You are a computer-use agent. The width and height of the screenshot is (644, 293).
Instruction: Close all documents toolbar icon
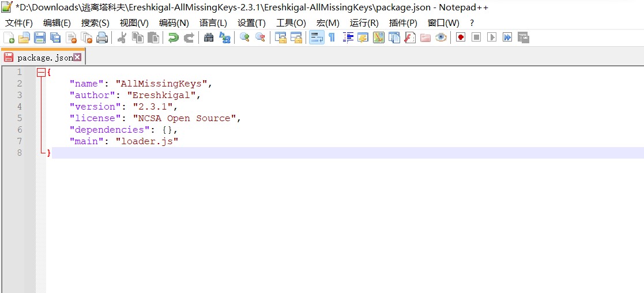tap(86, 38)
